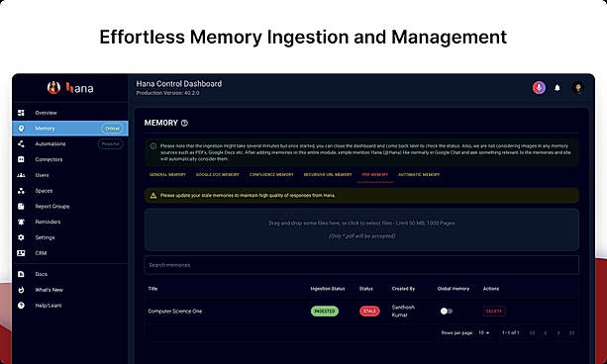Image resolution: width=607 pixels, height=364 pixels.
Task: Switch to the Google Doc Memory tab
Action: pos(218,175)
